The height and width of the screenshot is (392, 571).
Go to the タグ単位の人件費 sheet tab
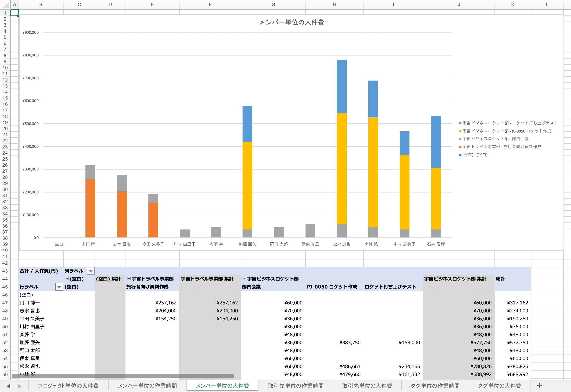(x=499, y=386)
